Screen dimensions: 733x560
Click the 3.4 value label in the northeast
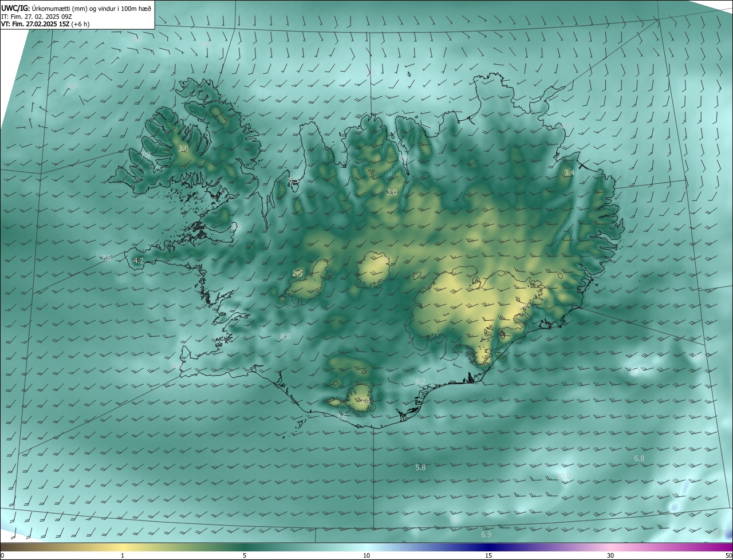coord(569,172)
